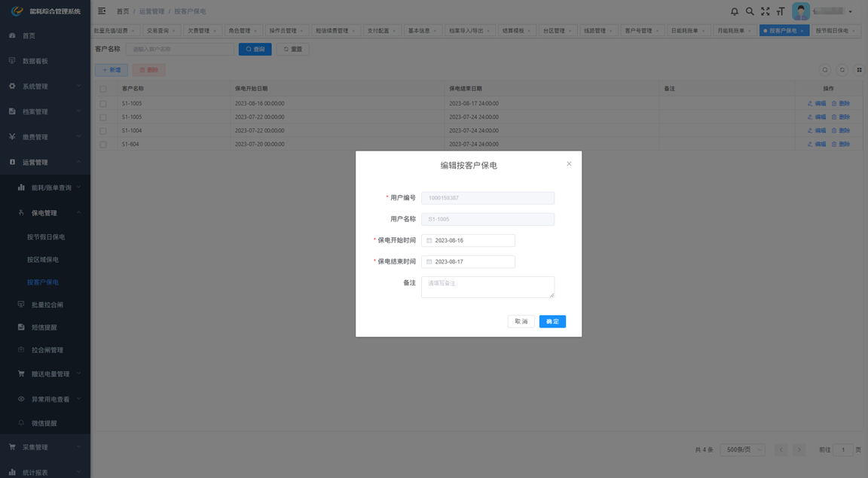Check the select-all checkbox in table header
868x478 pixels.
tap(103, 89)
